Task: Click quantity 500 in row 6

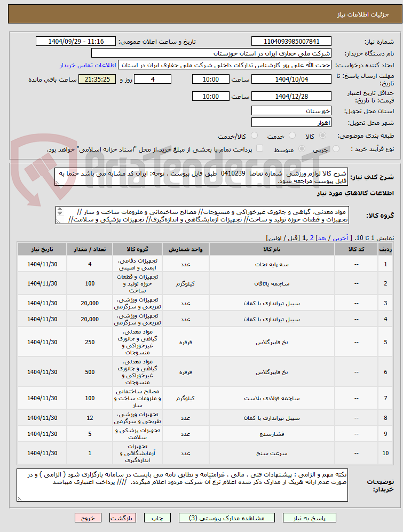Action: pyautogui.click(x=90, y=372)
